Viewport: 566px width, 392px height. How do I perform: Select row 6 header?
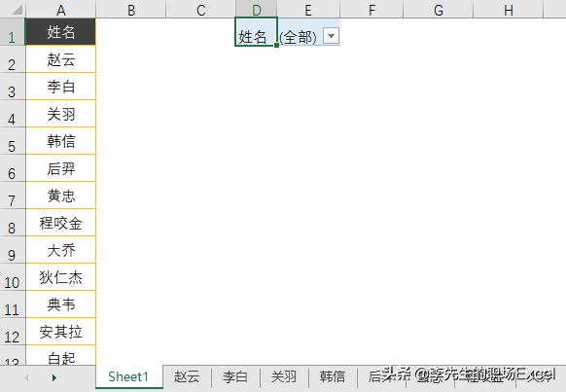click(x=13, y=168)
